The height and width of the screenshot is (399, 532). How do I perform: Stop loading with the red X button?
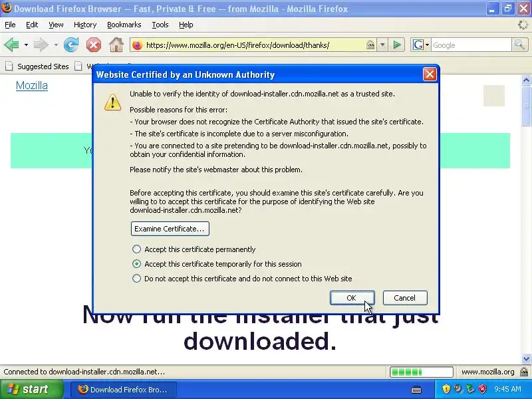click(94, 45)
